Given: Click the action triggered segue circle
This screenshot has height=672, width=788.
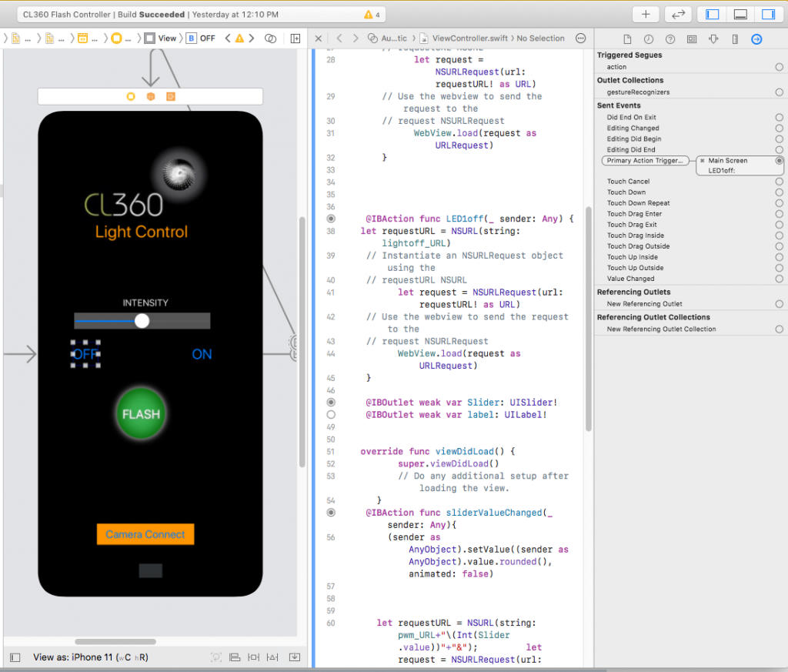Looking at the screenshot, I should 779,67.
